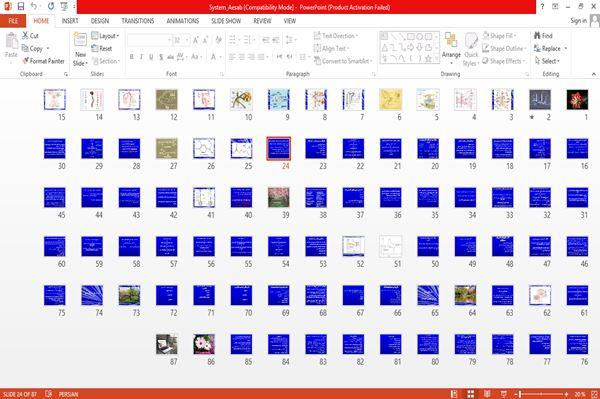Click zoom in plus button
Viewport: 600px width, 399px height.
[x=566, y=394]
